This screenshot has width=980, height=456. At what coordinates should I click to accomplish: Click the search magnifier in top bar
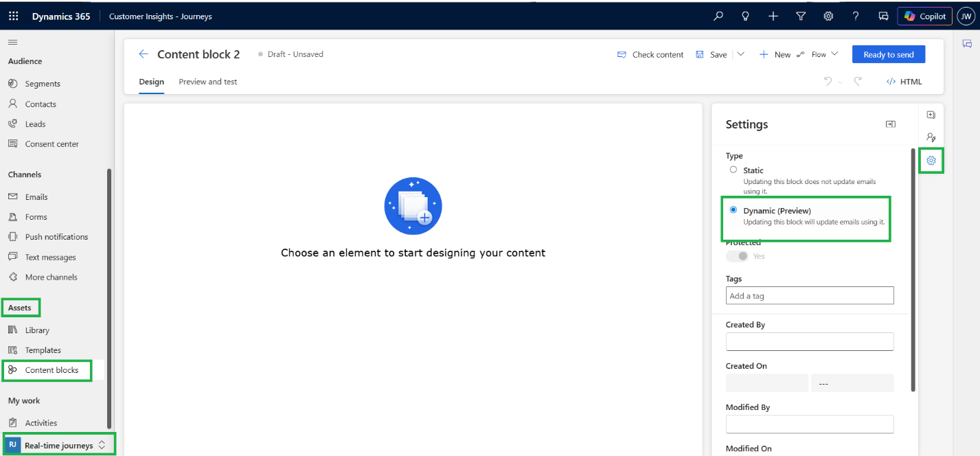coord(718,16)
